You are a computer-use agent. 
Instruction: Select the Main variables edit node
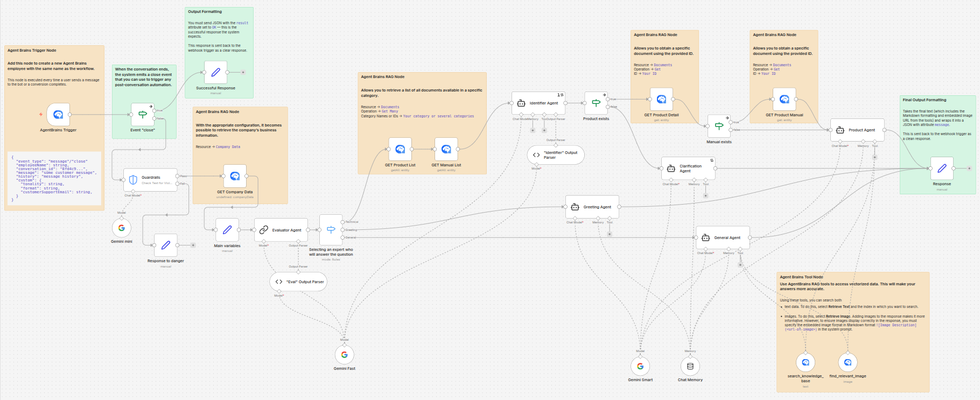227,230
